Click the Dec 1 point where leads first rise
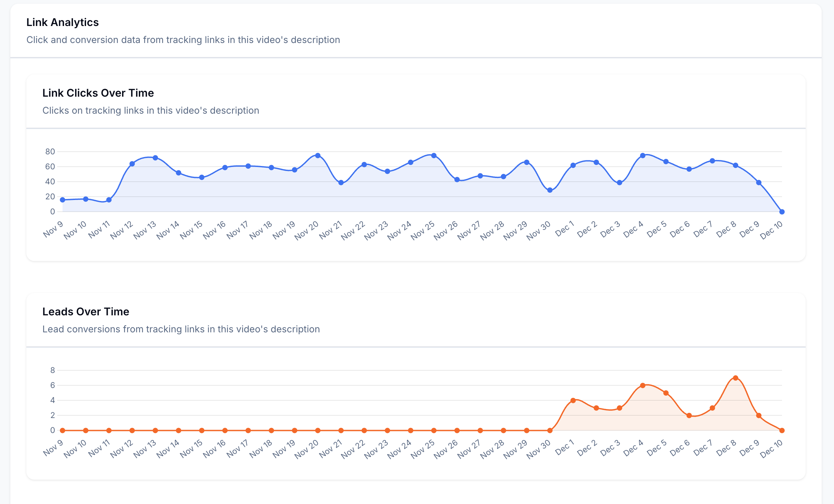Image resolution: width=834 pixels, height=504 pixels. pos(573,400)
